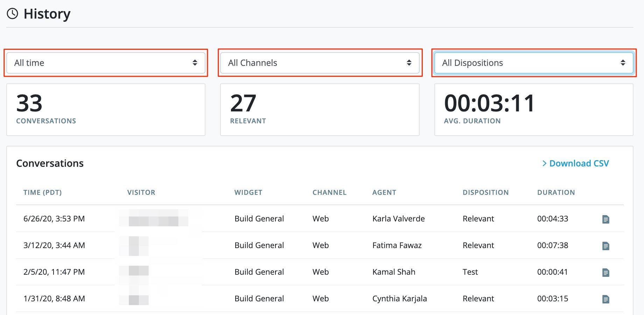The height and width of the screenshot is (315, 644).
Task: Open the All Channels dropdown
Action: tap(320, 63)
